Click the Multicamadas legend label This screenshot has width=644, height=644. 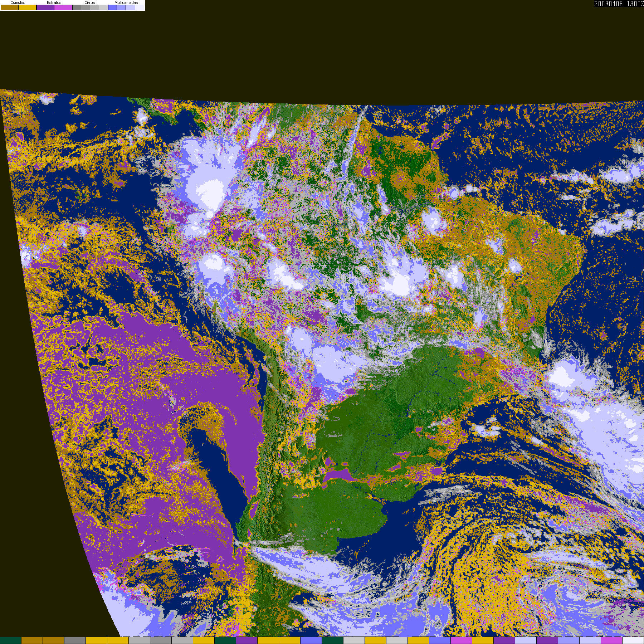[x=126, y=3]
